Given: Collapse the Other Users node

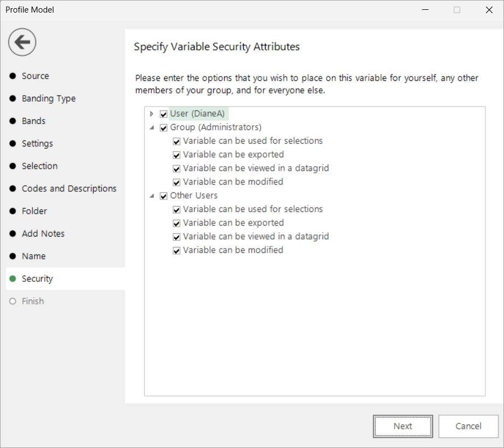Looking at the screenshot, I should click(152, 196).
